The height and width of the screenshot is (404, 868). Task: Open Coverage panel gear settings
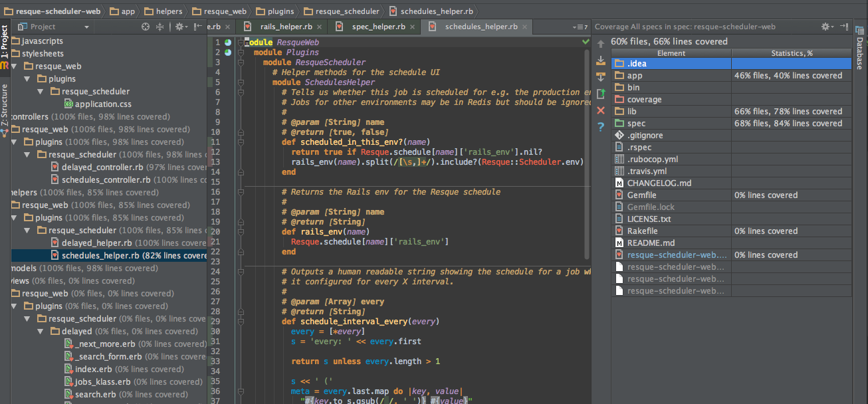(x=826, y=27)
